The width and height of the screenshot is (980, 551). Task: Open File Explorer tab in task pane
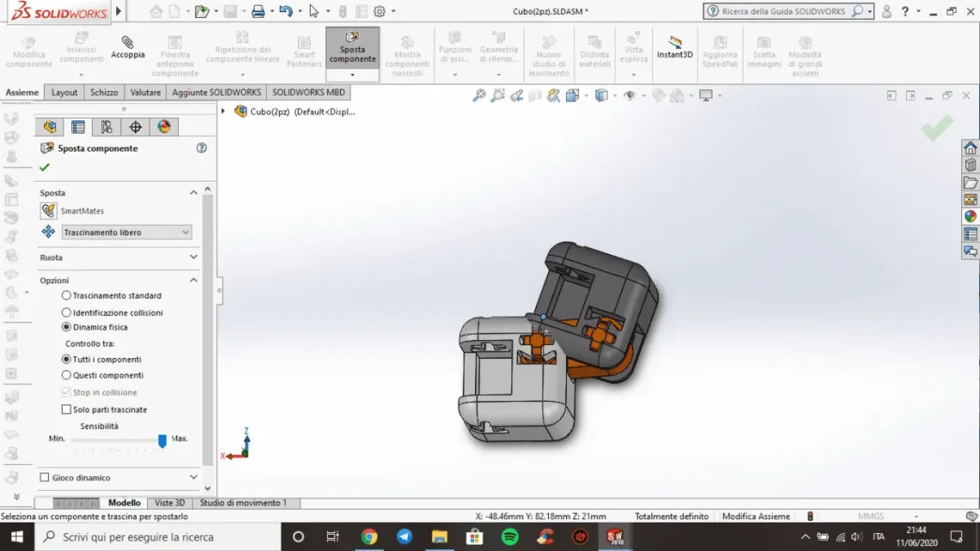point(970,183)
